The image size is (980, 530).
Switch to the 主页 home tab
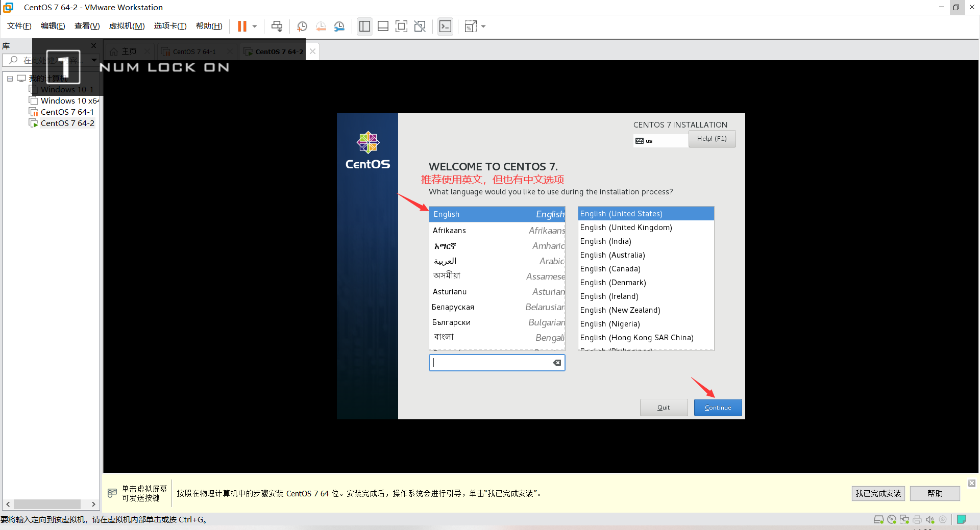point(129,52)
